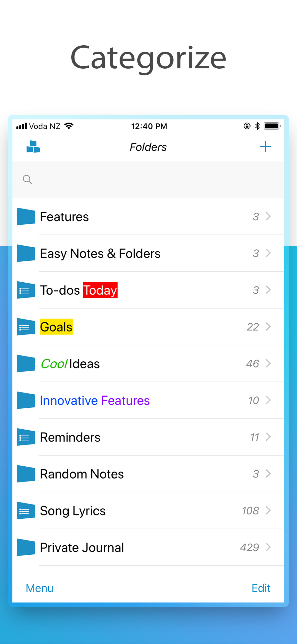Image resolution: width=297 pixels, height=644 pixels.
Task: Open the Easy Notes & Folders folder
Action: 148,253
